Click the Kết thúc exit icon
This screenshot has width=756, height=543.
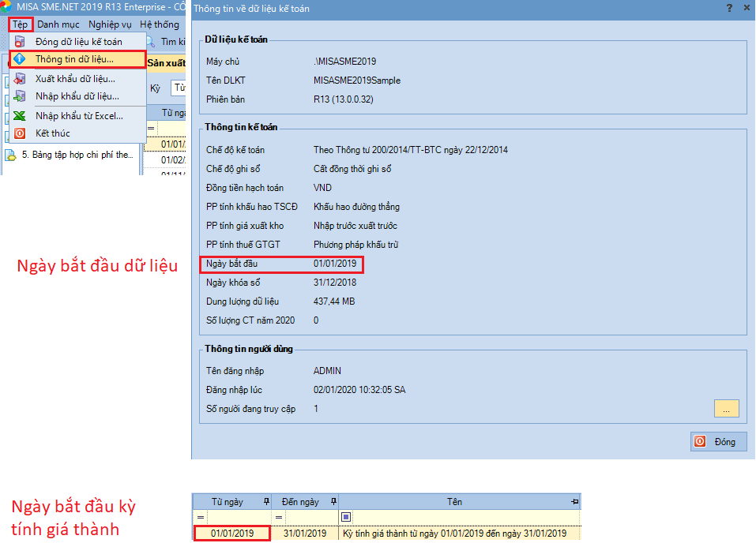(x=20, y=133)
